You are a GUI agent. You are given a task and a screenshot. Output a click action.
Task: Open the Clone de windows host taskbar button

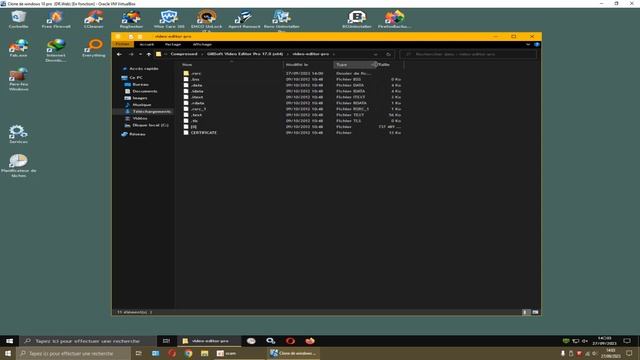293,353
